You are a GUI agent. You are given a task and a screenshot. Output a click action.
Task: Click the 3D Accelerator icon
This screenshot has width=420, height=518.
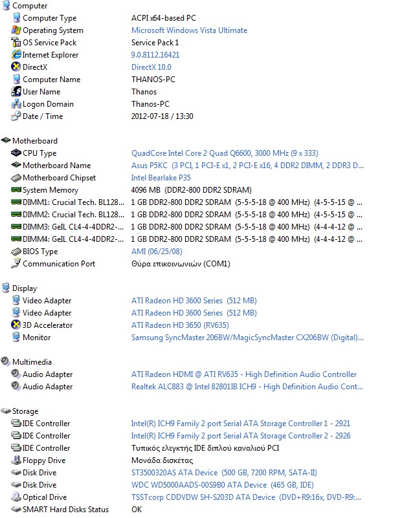(16, 325)
